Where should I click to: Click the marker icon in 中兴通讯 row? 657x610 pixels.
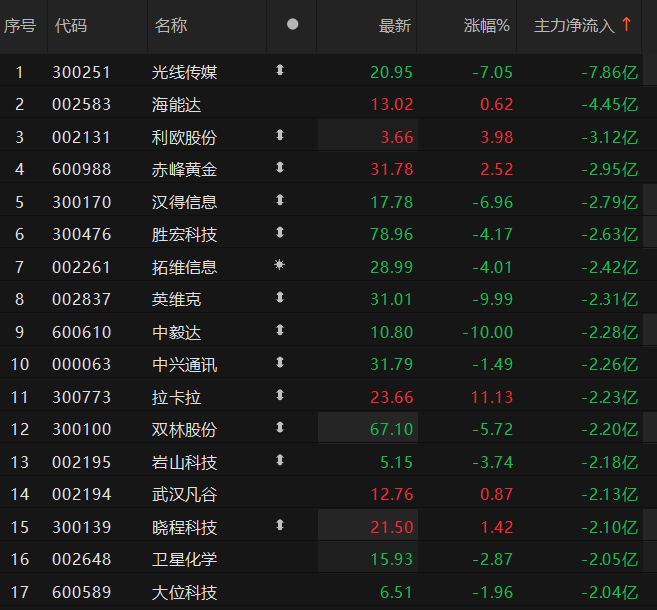coord(280,362)
